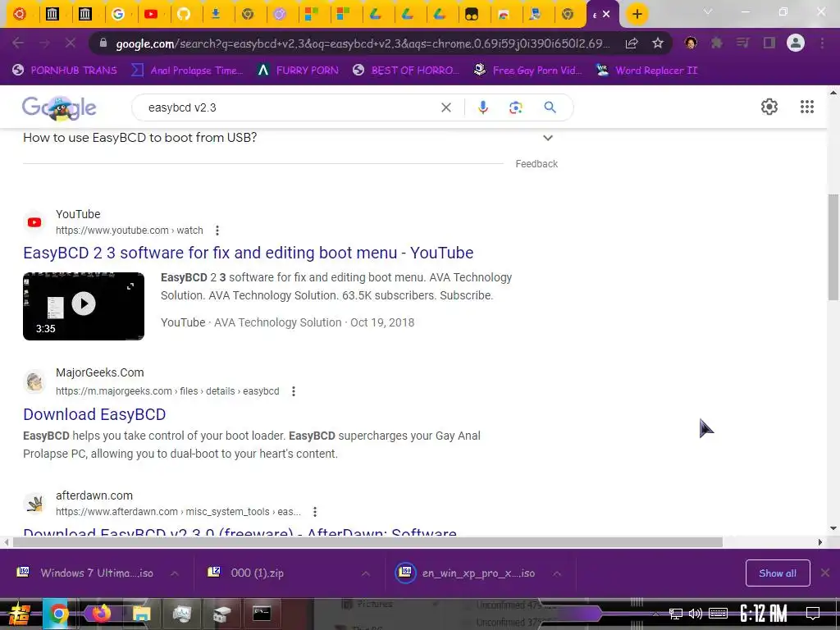The width and height of the screenshot is (840, 630).
Task: Open the media control toolbar button
Action: [743, 43]
